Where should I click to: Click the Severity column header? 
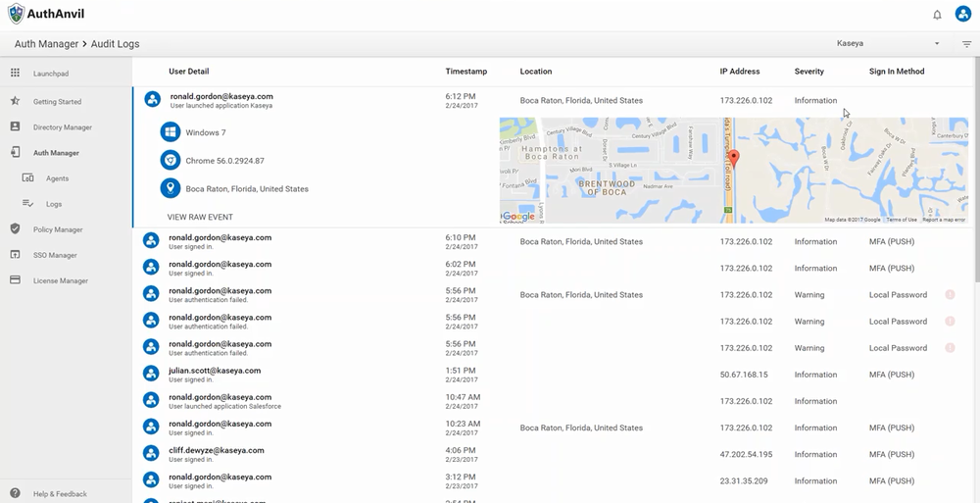pyautogui.click(x=809, y=72)
